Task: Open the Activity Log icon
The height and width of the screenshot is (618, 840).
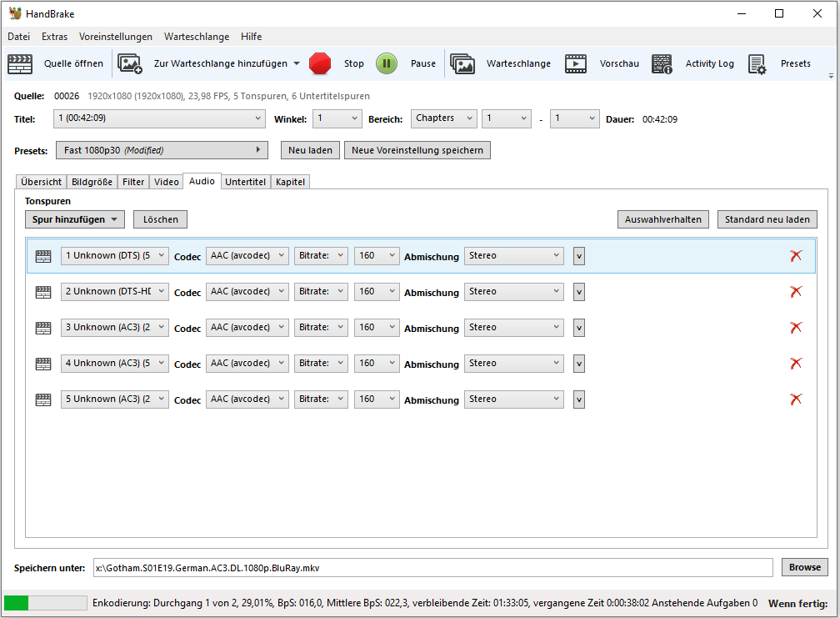Action: (662, 63)
